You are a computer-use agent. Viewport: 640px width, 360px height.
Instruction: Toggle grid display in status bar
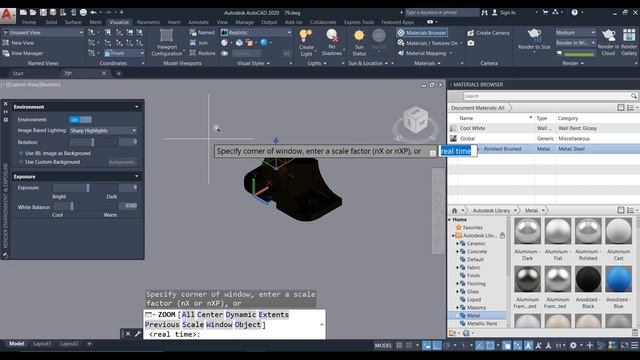point(399,345)
